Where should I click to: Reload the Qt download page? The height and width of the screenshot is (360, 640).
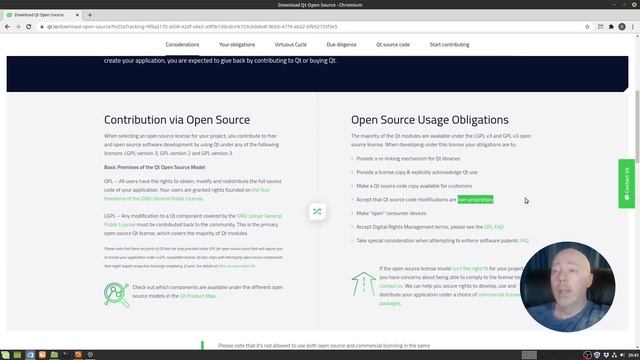point(29,27)
